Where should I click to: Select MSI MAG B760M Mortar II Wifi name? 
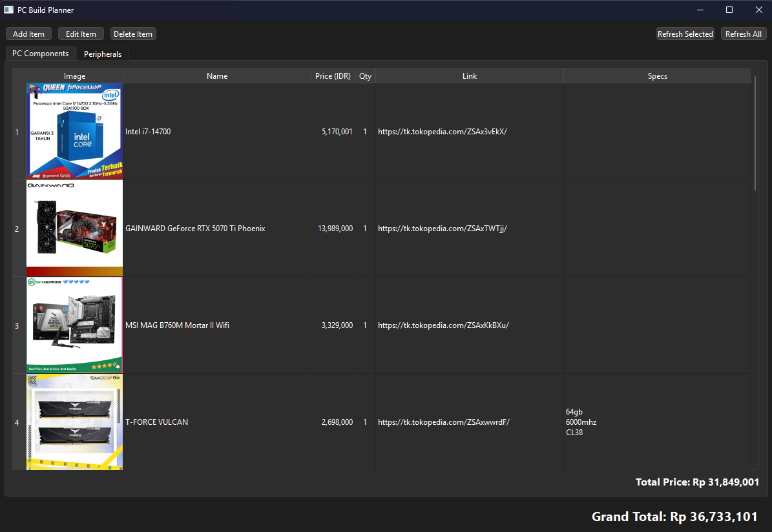coord(216,325)
